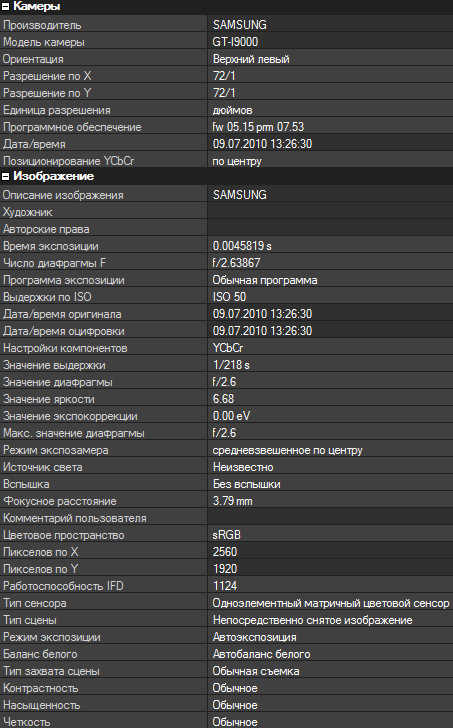Image resolution: width=453 pixels, height=728 pixels.
Task: Collapse the Камеры section
Action: pos(6,6)
